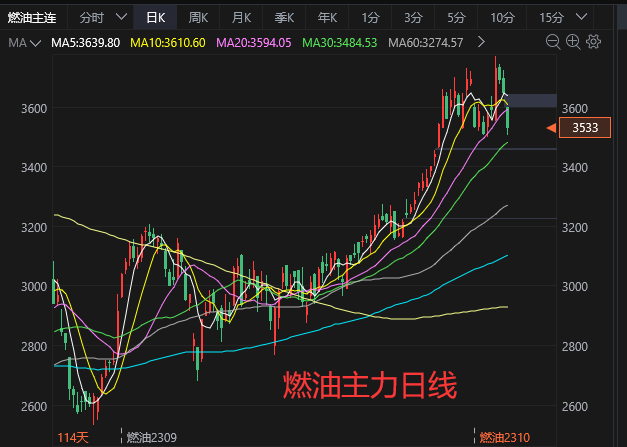Click the MA60:3274.57 value
Screen dimensions: 627x447
[x=425, y=43]
